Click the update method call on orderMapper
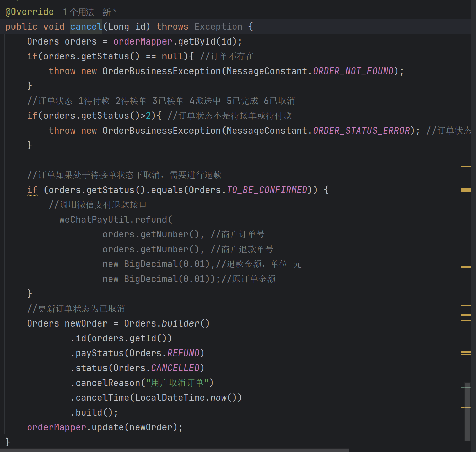The height and width of the screenshot is (452, 476). 108,427
